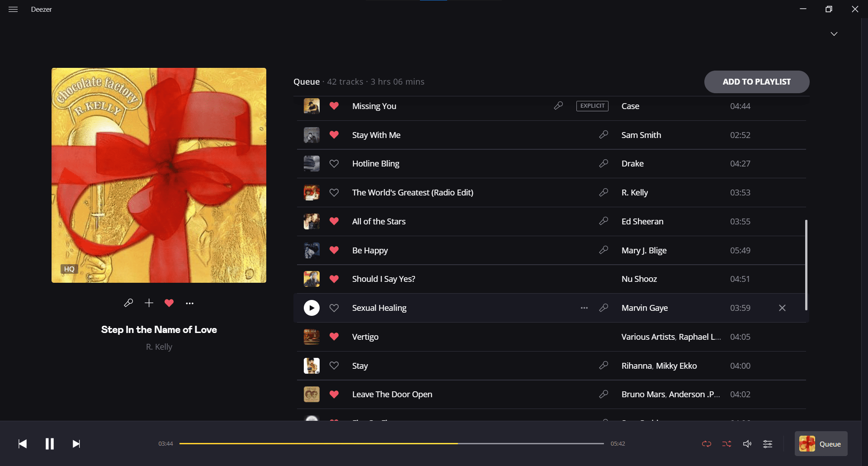Unfavorite the current track under the cover

169,303
